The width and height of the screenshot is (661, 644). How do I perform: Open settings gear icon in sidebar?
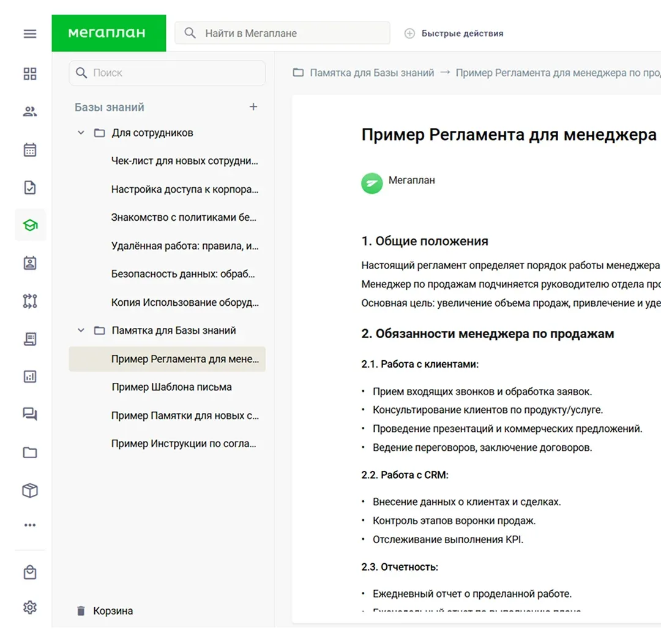point(30,607)
